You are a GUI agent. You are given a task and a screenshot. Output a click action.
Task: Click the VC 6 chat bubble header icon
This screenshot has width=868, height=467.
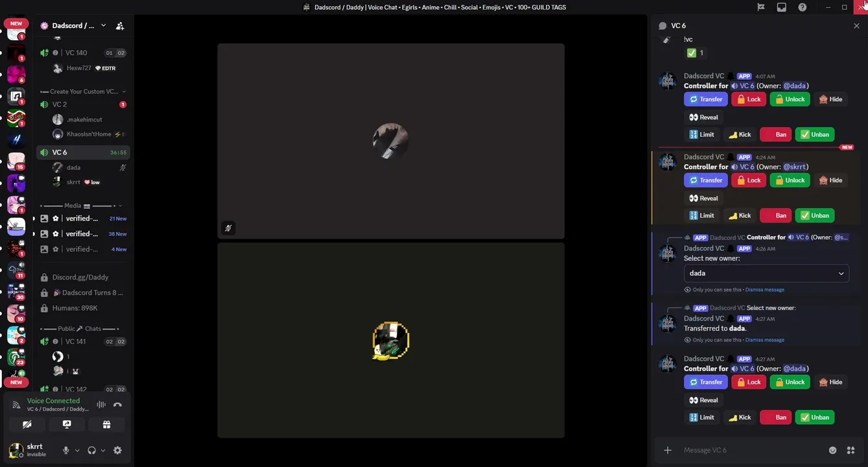click(662, 26)
